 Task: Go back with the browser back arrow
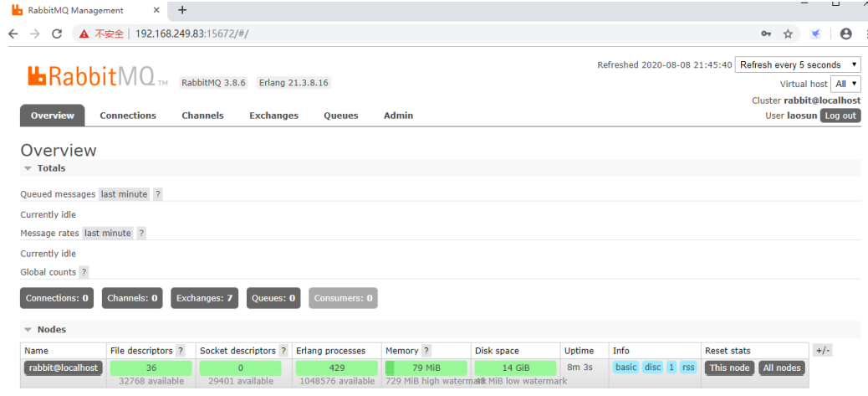(13, 33)
